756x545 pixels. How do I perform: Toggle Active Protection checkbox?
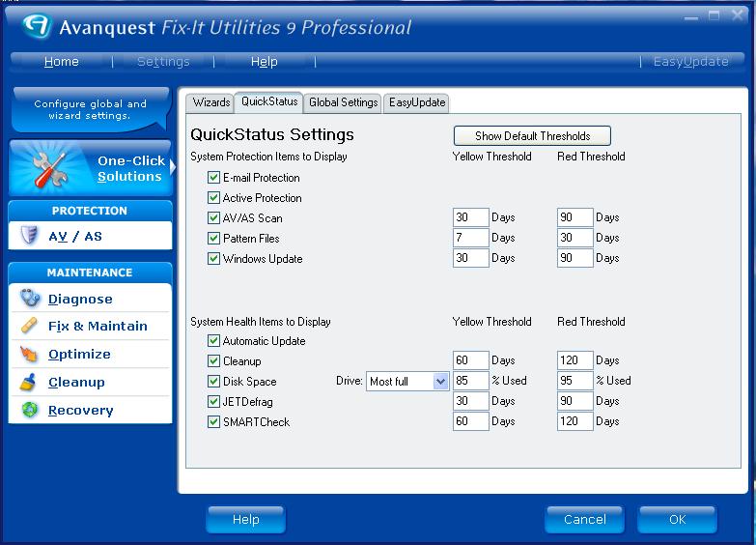click(213, 197)
